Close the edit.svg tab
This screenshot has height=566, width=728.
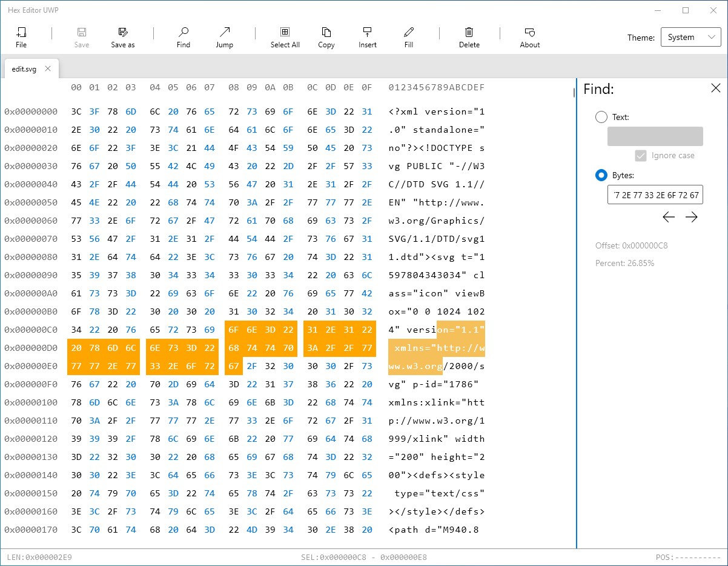(x=47, y=68)
